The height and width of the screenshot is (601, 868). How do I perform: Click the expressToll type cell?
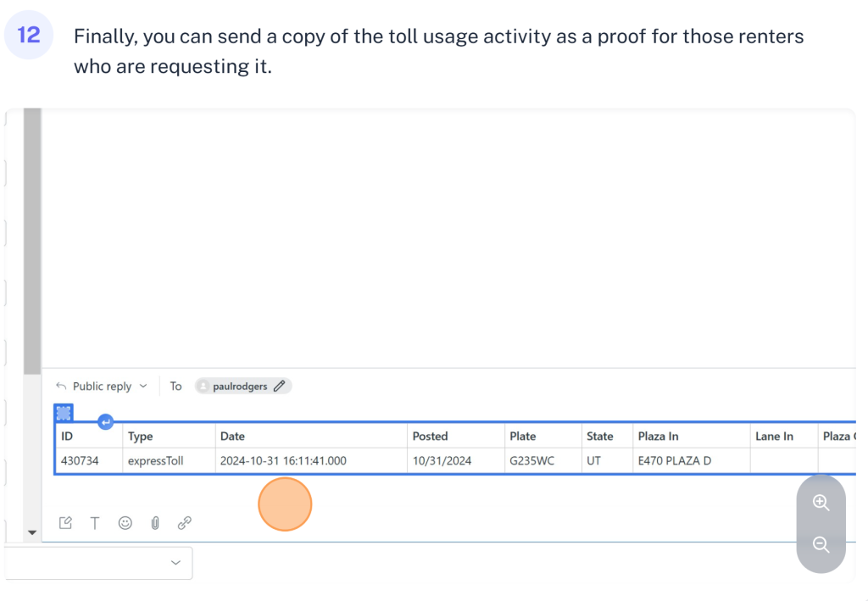pyautogui.click(x=155, y=460)
